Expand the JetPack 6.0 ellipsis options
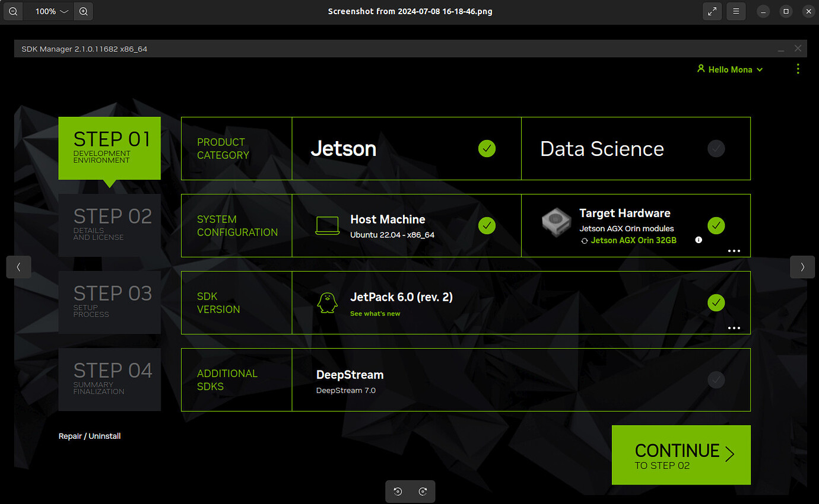This screenshot has height=504, width=819. pyautogui.click(x=734, y=328)
